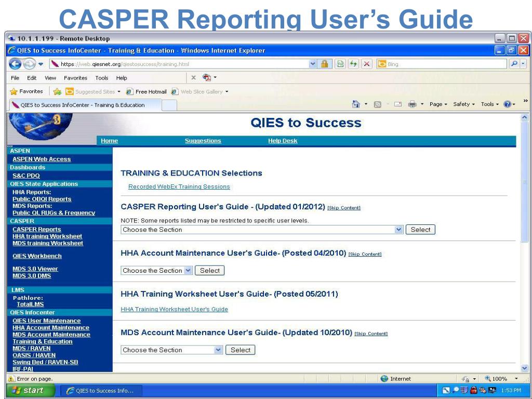Click the browser Forward arrow button

(x=30, y=64)
